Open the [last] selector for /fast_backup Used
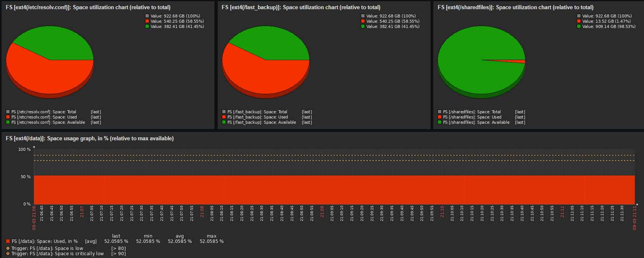The width and height of the screenshot is (644, 258). (x=307, y=117)
